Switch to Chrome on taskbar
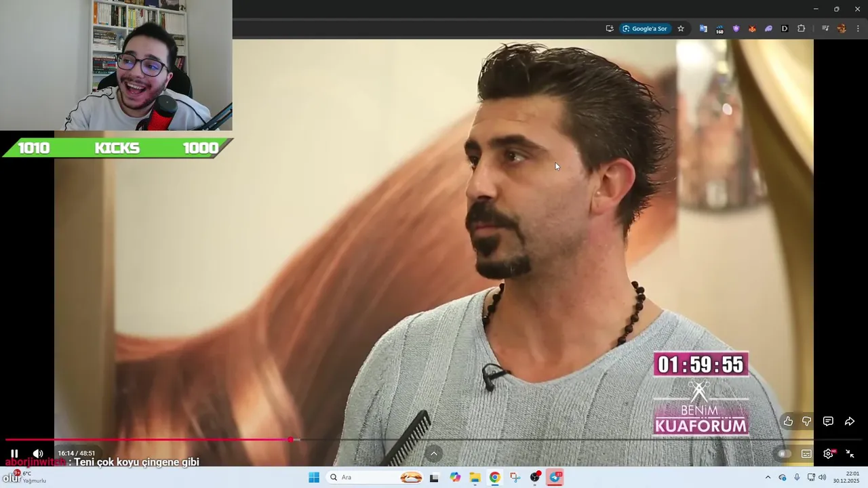 click(x=495, y=477)
